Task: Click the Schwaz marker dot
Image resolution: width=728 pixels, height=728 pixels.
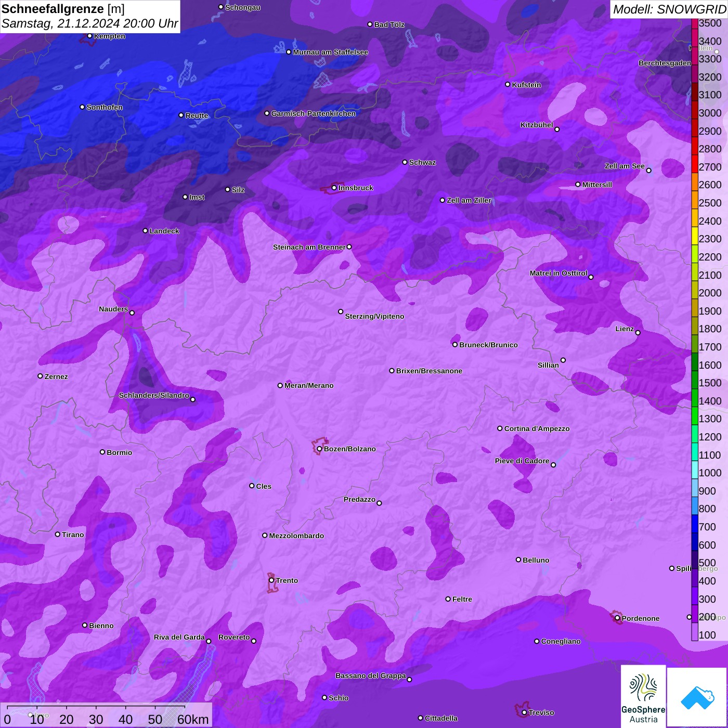Action: tap(405, 162)
